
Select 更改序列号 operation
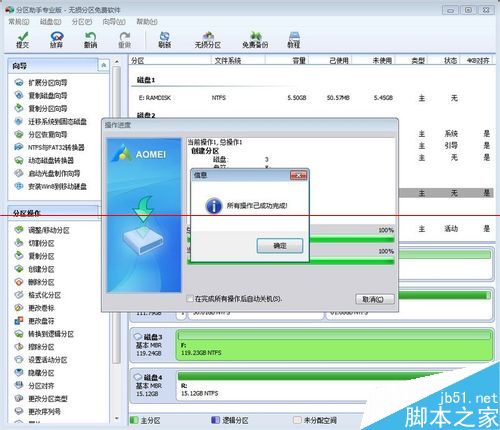pos(38,412)
